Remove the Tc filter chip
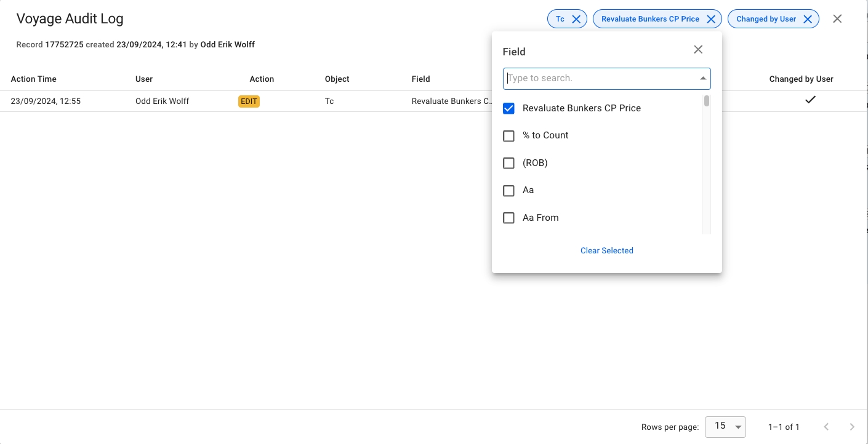Image resolution: width=868 pixels, height=444 pixels. [x=576, y=19]
